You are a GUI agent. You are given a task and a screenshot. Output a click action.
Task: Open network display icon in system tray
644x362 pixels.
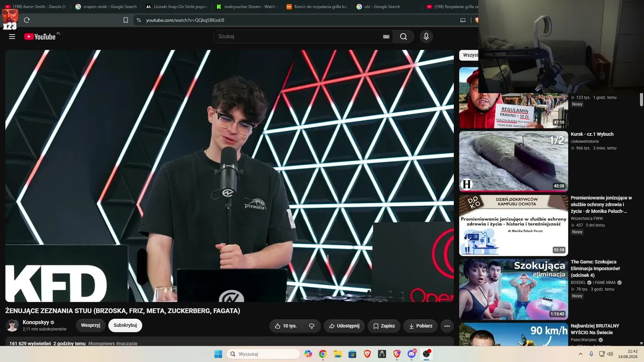(602, 354)
